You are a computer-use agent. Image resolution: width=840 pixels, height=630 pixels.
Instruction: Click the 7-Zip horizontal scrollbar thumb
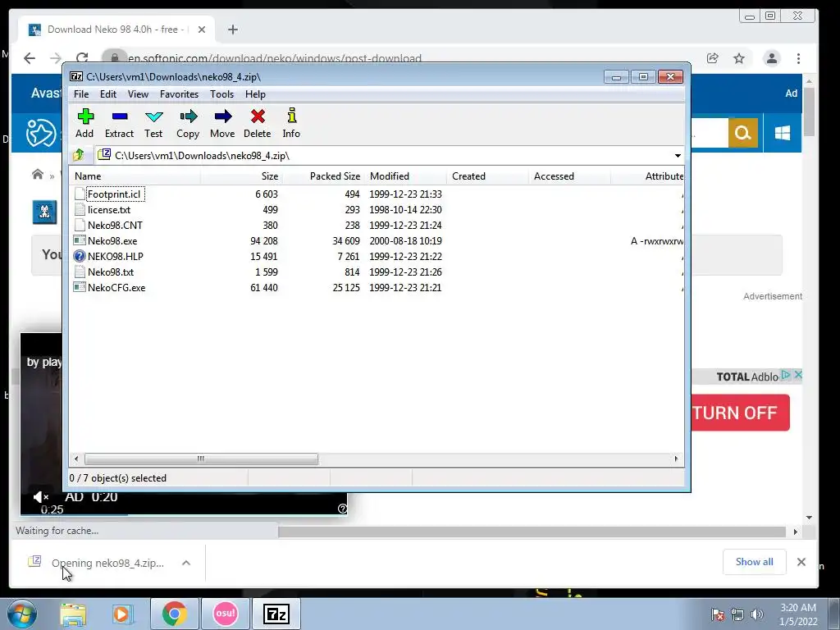[201, 459]
